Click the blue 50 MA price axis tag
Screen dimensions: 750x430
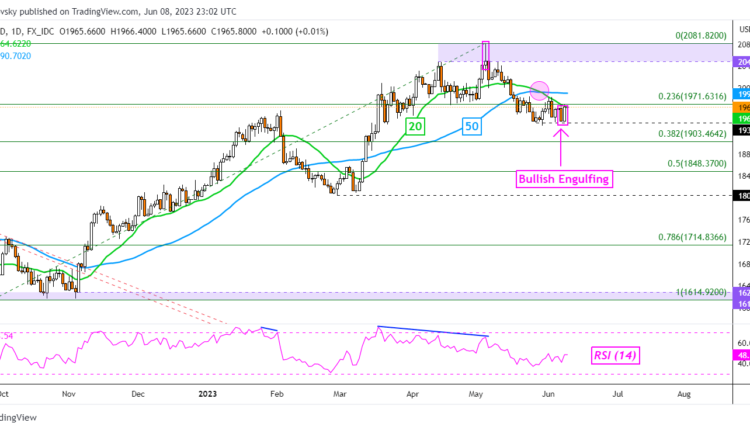741,93
